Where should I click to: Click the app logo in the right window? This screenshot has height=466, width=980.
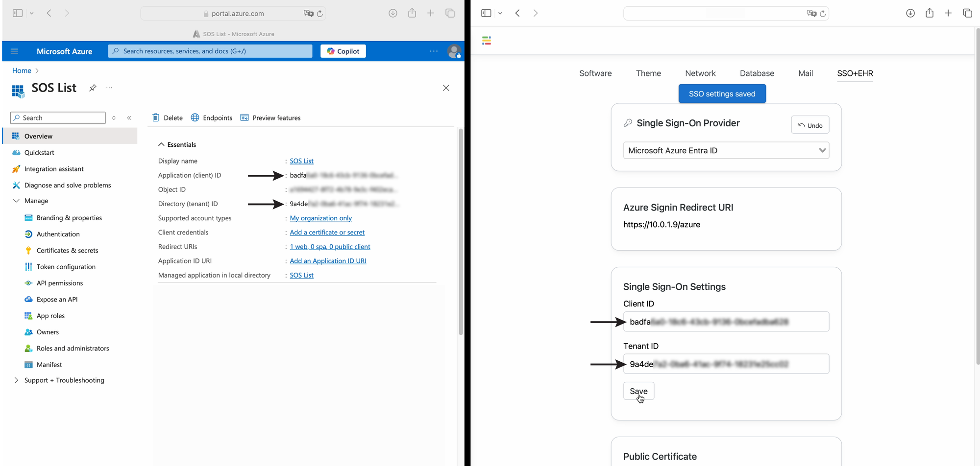pos(487,41)
